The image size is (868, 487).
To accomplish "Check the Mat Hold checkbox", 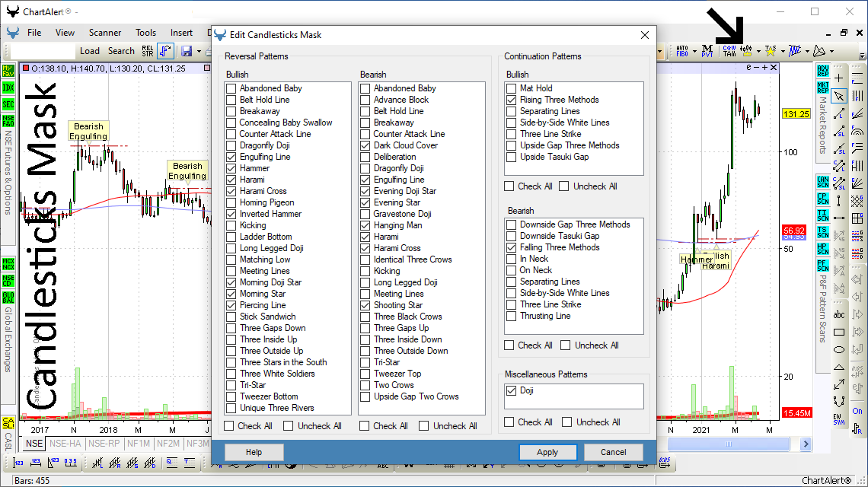I will [x=512, y=88].
